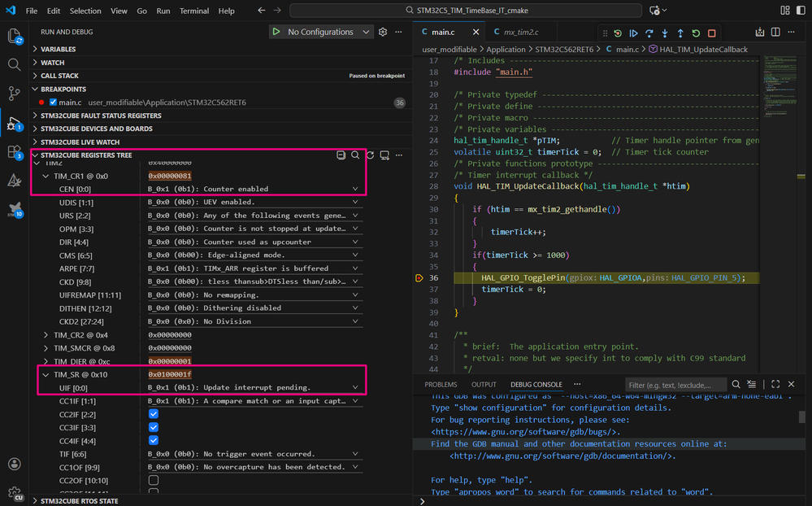Open the File menu
The width and height of the screenshot is (812, 506).
coord(32,11)
